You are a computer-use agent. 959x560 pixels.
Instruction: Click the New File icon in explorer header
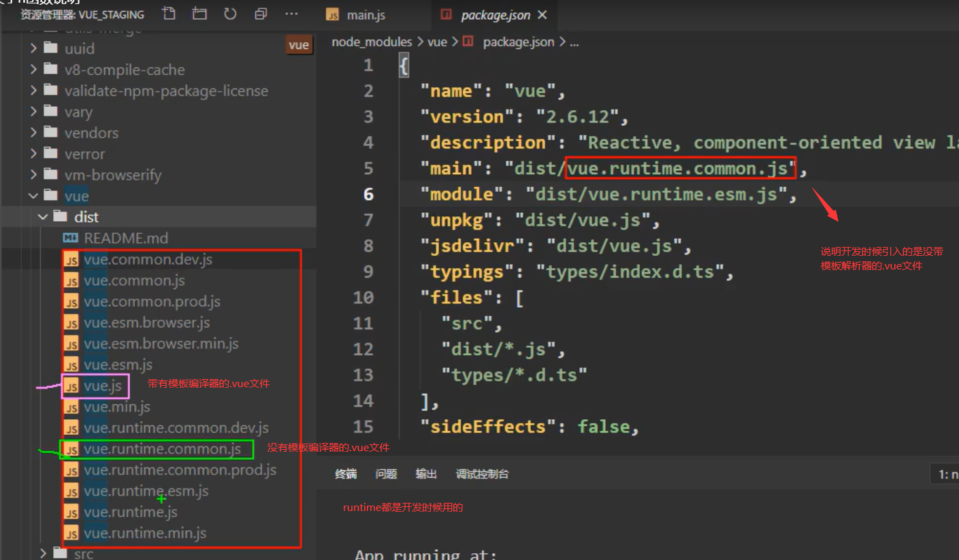tap(169, 14)
